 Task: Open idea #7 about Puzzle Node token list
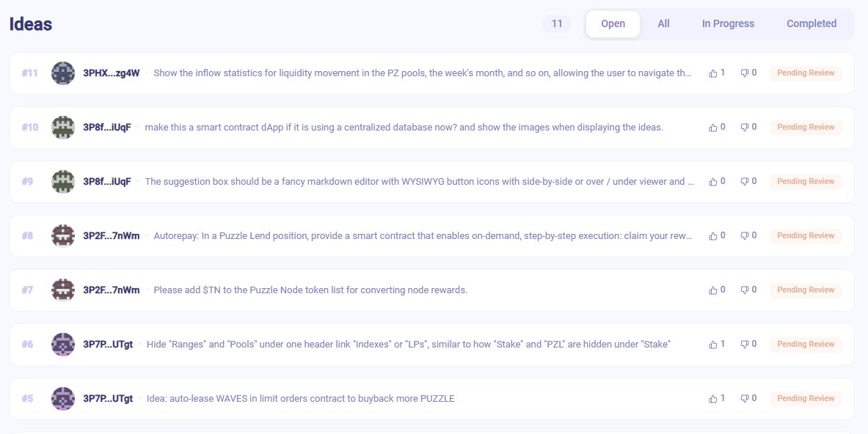(x=310, y=290)
